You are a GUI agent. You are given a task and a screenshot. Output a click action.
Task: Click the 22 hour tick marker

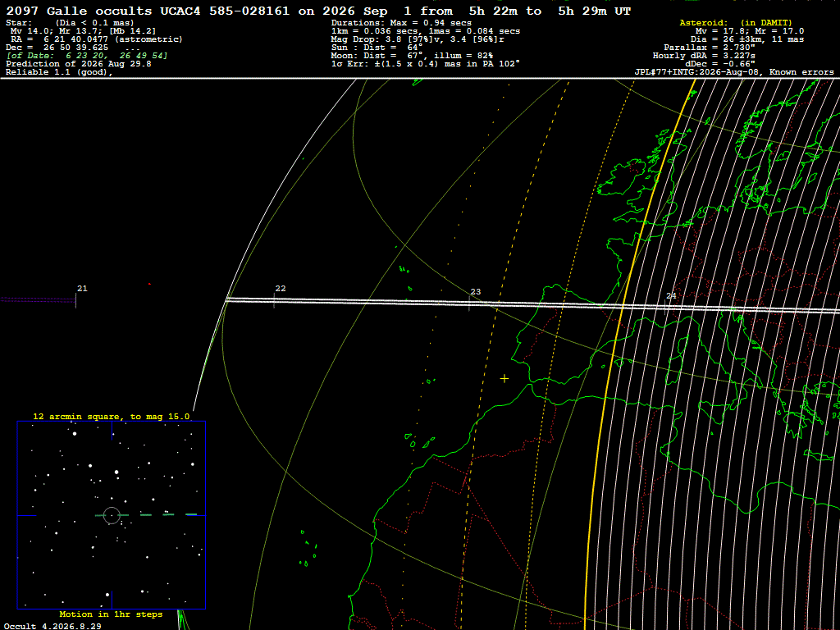[274, 300]
